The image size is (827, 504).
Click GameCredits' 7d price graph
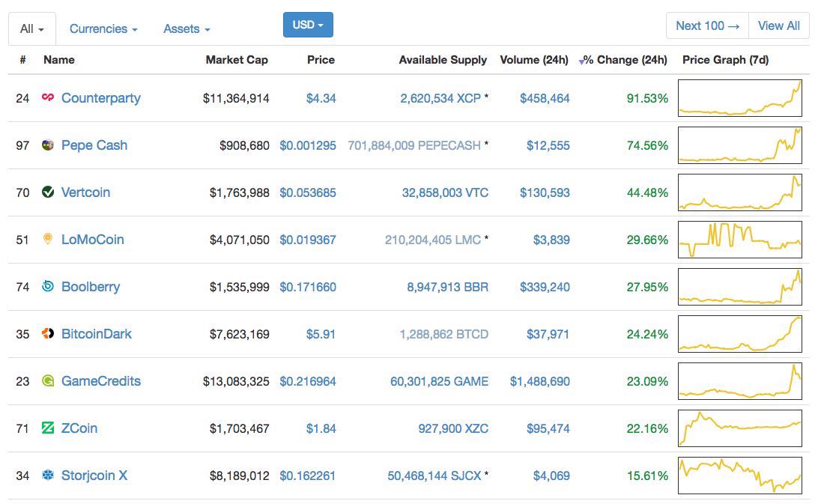pyautogui.click(x=740, y=381)
